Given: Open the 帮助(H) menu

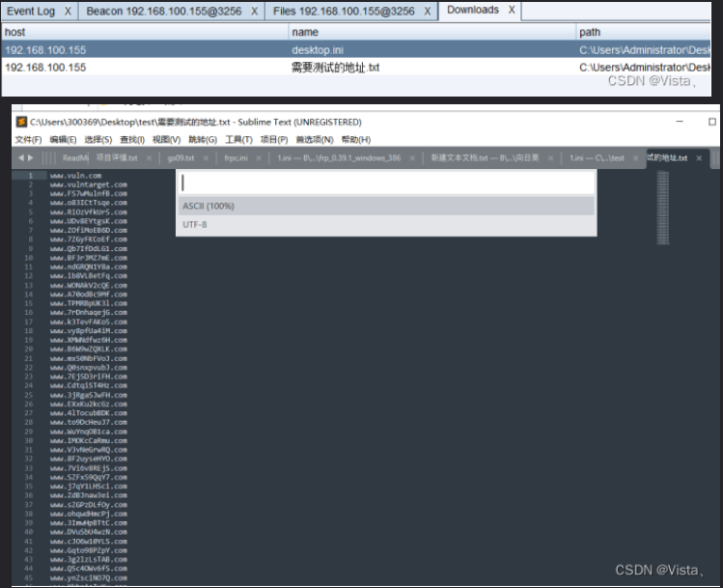Looking at the screenshot, I should (355, 140).
